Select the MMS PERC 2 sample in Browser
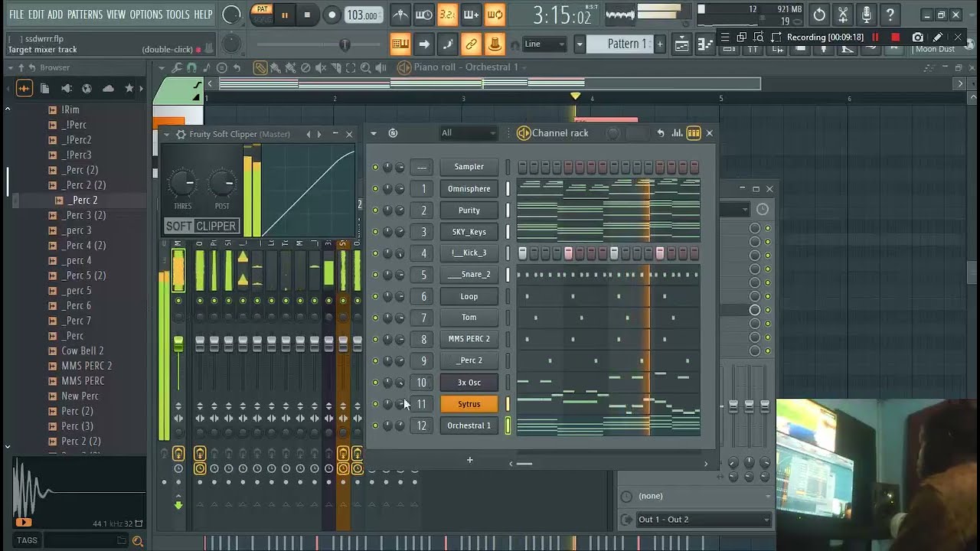 (87, 366)
